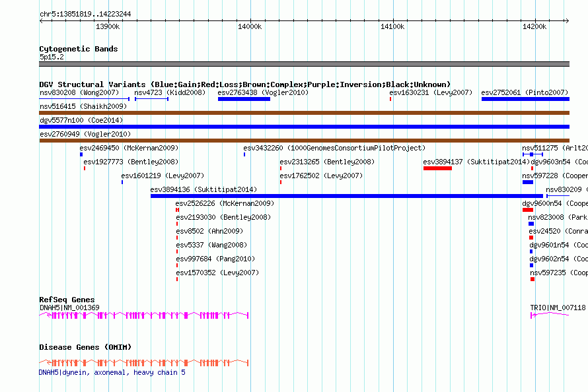Open esv1927773 (Bentley2008) variant
Viewport: 588px width, 392px height.
(131, 162)
